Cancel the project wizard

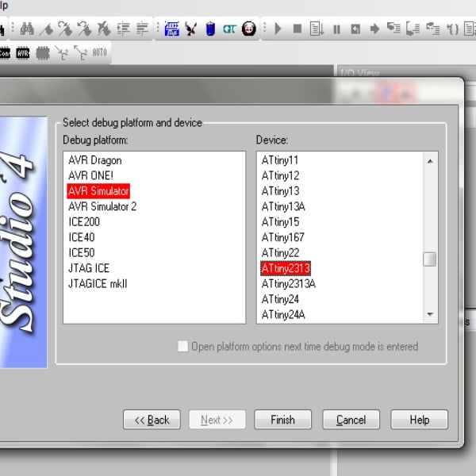[351, 420]
